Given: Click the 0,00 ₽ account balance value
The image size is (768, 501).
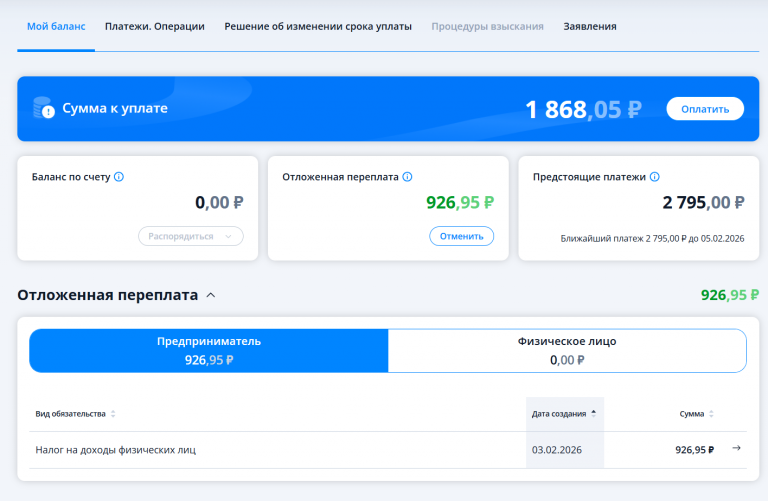Looking at the screenshot, I should [219, 202].
